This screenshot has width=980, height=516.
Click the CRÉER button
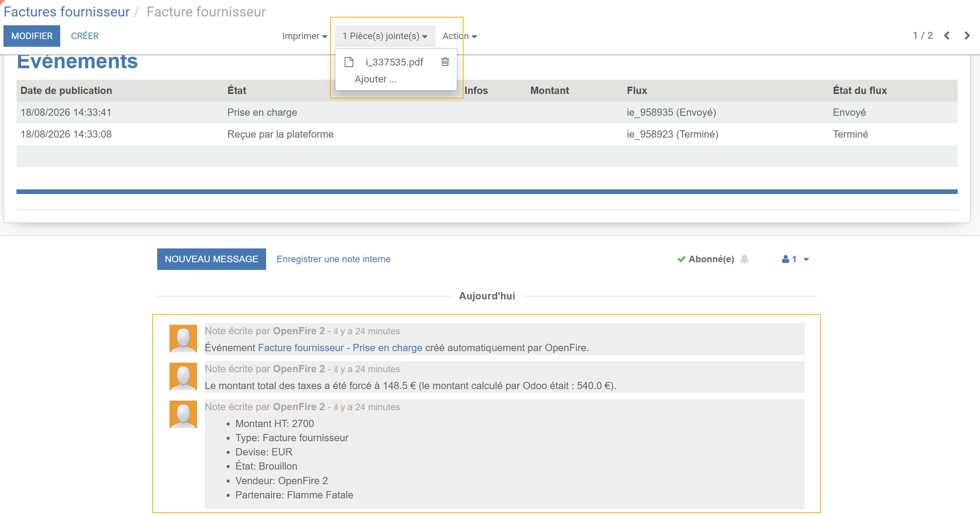(85, 36)
